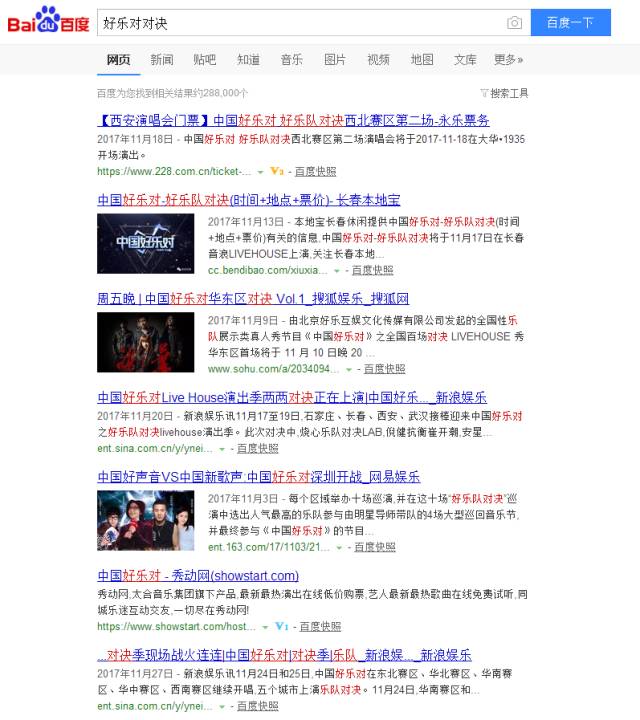Expand dropdown arrow beside ent.163.com URL

tap(339, 548)
